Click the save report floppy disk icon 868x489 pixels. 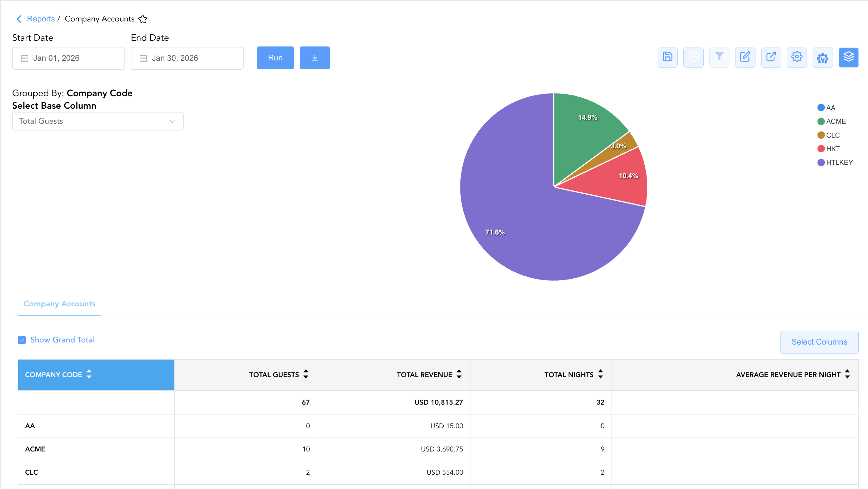point(667,58)
